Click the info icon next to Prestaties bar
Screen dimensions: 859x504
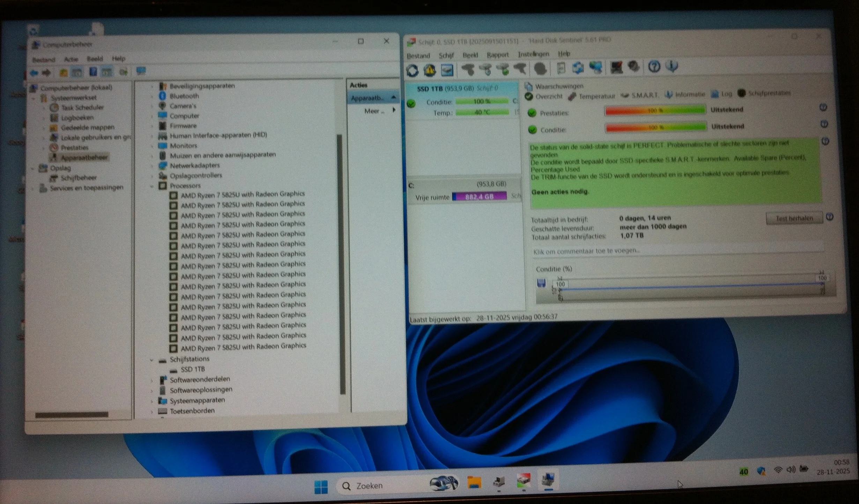(x=823, y=108)
